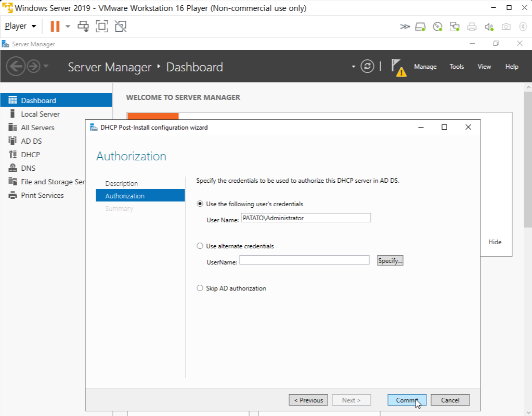532x416 pixels.
Task: Select Skip AD authorization option
Action: pyautogui.click(x=200, y=288)
